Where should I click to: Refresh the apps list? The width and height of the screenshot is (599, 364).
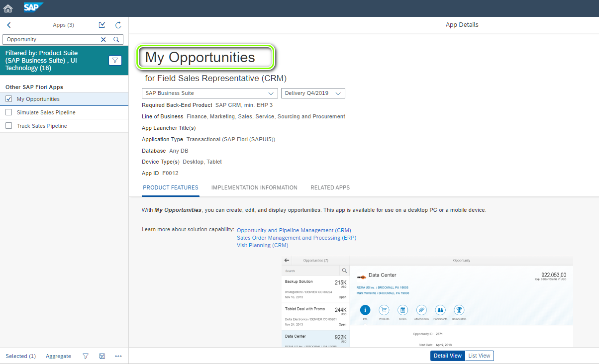tap(118, 25)
